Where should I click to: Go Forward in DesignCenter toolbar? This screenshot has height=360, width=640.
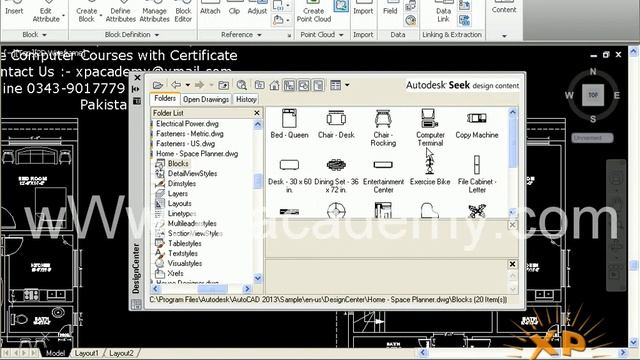[x=199, y=85]
